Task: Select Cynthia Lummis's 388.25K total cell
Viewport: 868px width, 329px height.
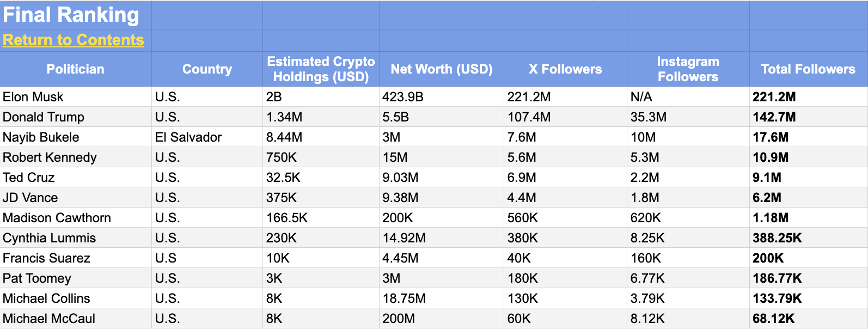Action: point(777,238)
